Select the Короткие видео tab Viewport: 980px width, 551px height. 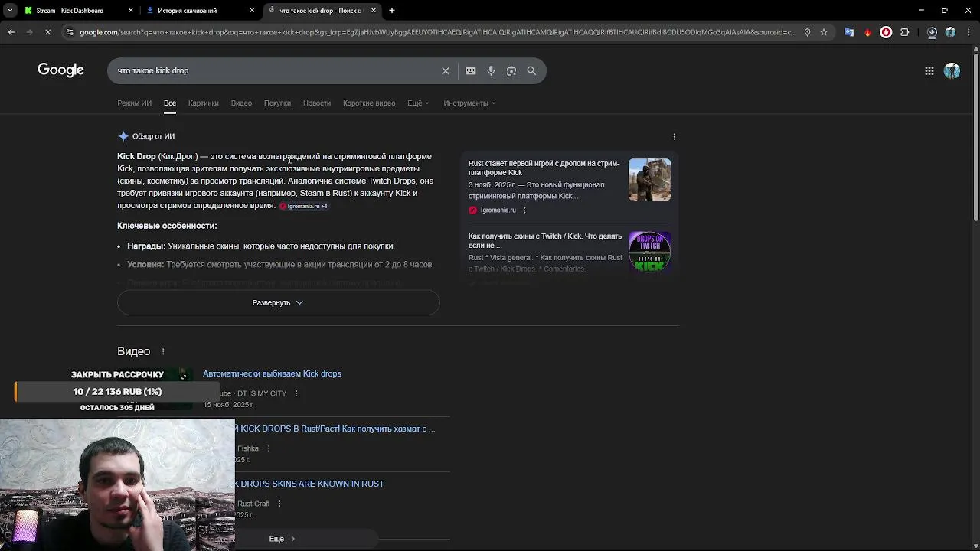[369, 103]
